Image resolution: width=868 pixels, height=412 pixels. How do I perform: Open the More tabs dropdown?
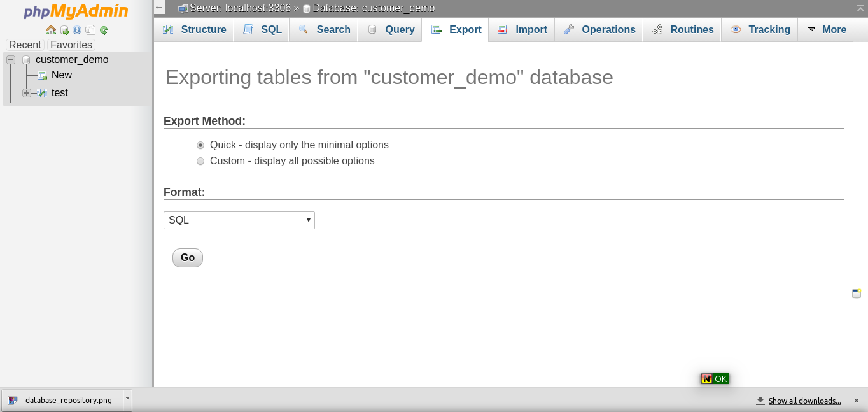coord(827,30)
